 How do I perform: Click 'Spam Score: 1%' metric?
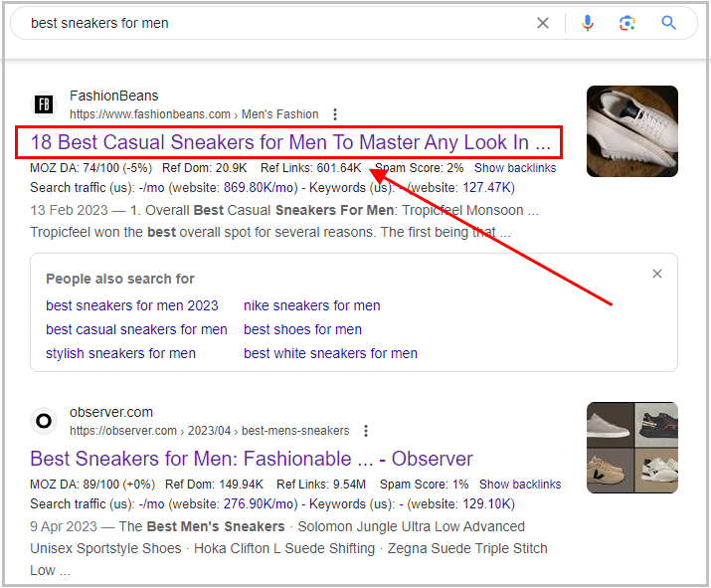click(x=424, y=485)
